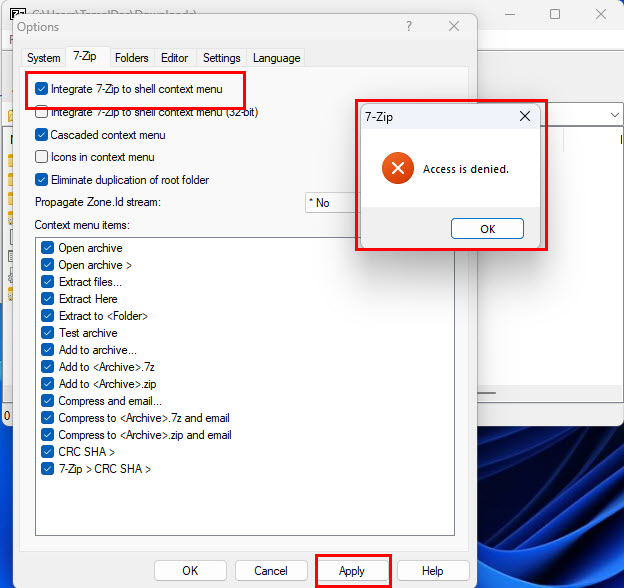Enable Icons in context menu checkbox
The height and width of the screenshot is (588, 624).
pyautogui.click(x=41, y=157)
